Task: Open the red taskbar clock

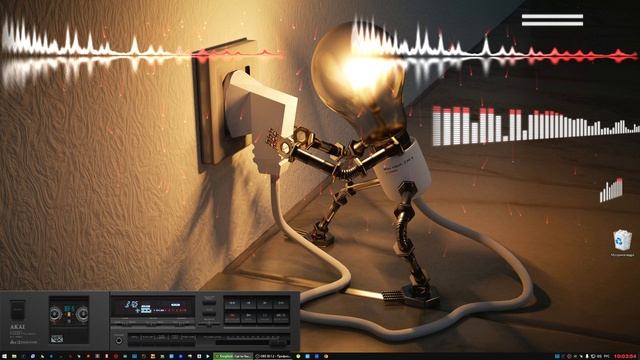Action: pyautogui.click(x=625, y=356)
